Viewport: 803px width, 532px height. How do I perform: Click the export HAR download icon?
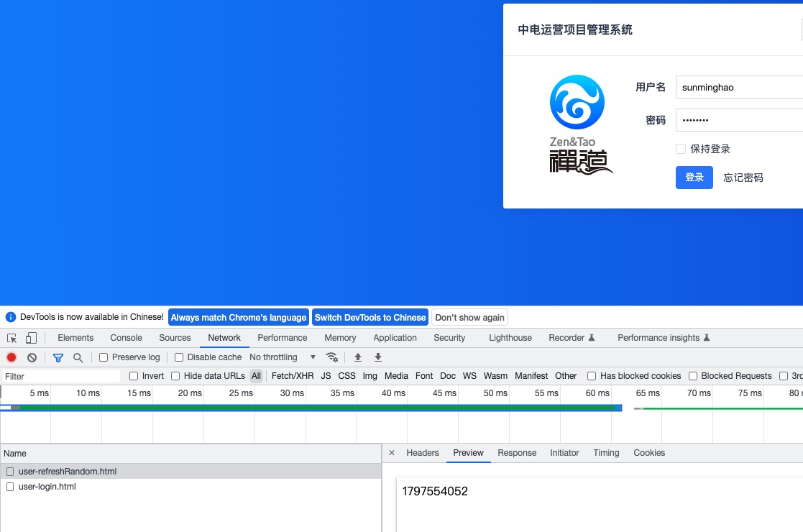[378, 357]
